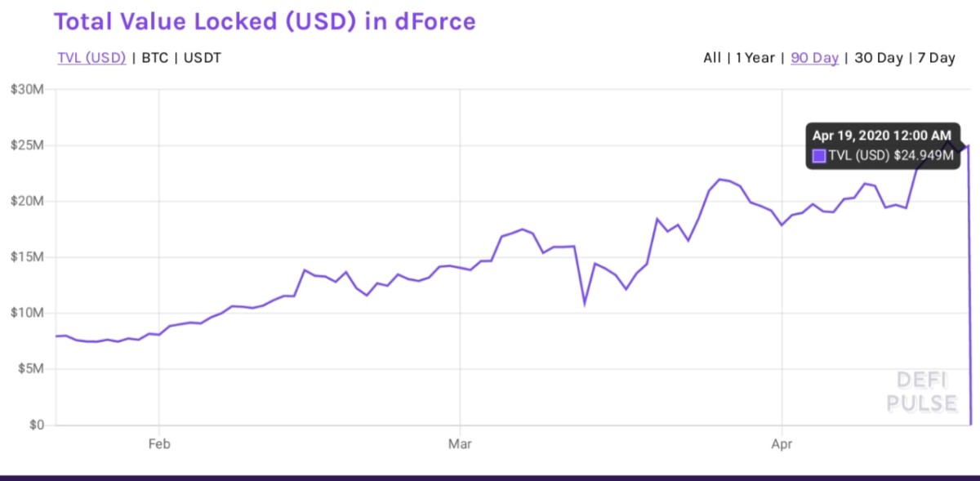Select the 1 Year range
Viewport: 980px width, 481px height.
pyautogui.click(x=755, y=58)
